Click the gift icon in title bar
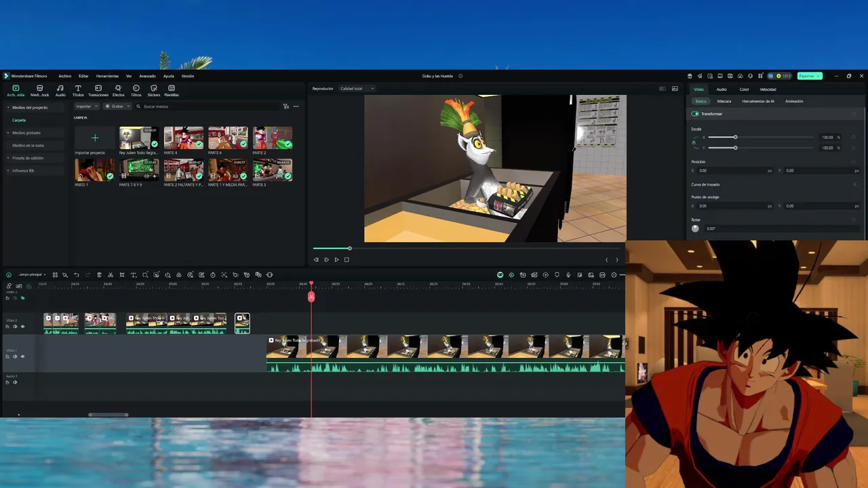The width and height of the screenshot is (868, 488). click(690, 76)
